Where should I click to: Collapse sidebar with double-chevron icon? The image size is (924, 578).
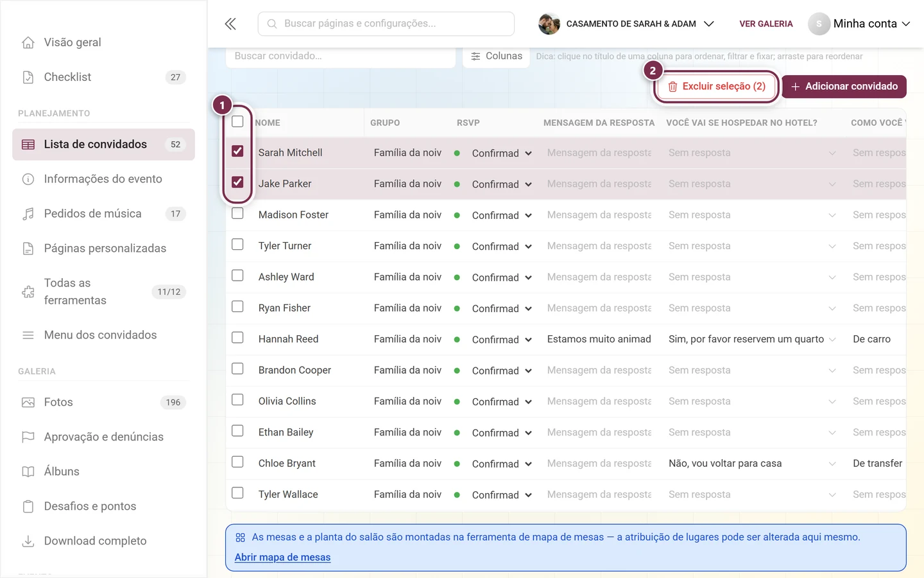pyautogui.click(x=230, y=24)
